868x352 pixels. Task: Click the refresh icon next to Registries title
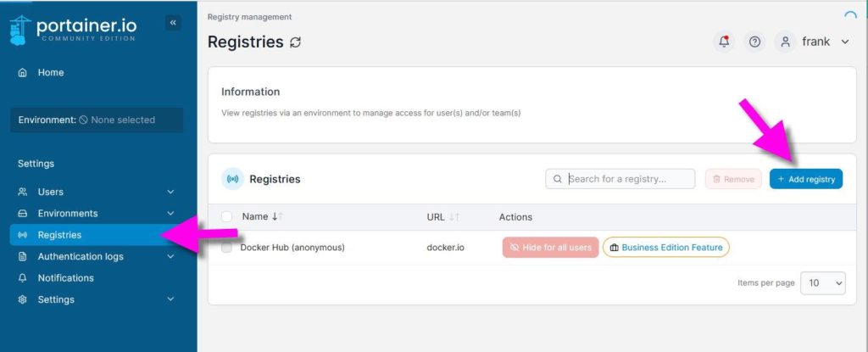pyautogui.click(x=296, y=42)
